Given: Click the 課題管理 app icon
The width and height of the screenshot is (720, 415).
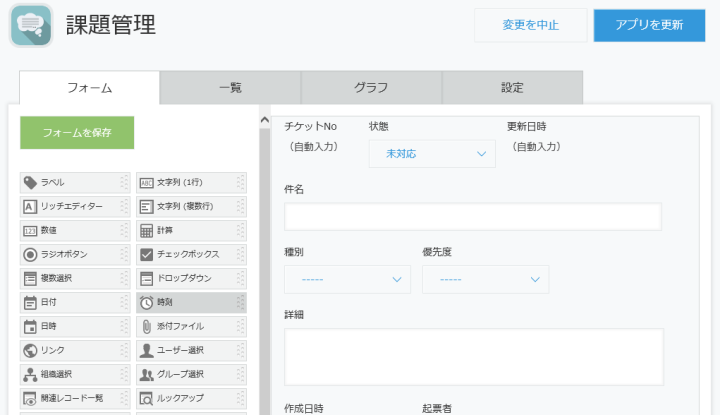Looking at the screenshot, I should pos(31,26).
